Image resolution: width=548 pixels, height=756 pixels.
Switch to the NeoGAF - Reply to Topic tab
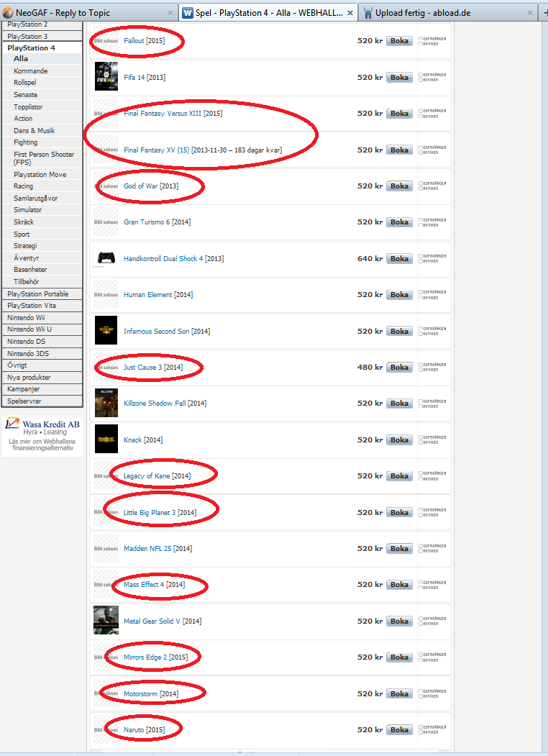point(88,13)
